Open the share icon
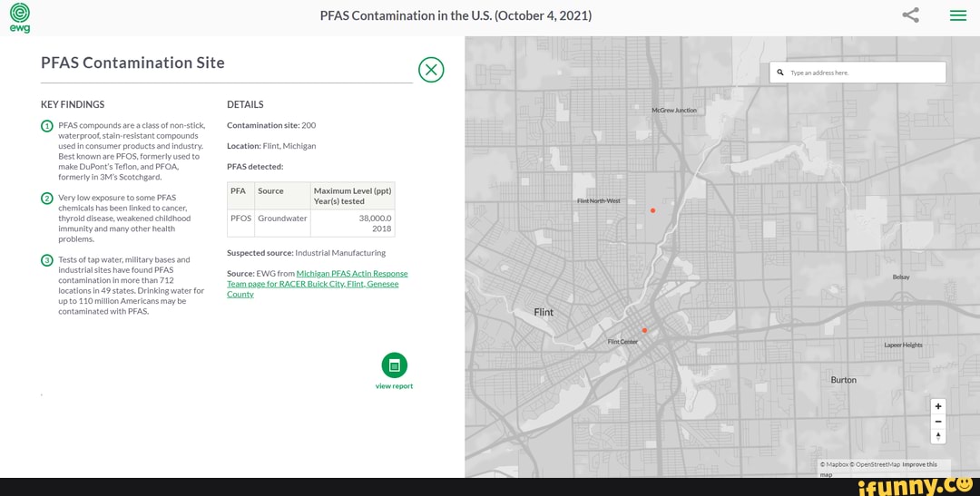This screenshot has height=496, width=980. click(x=911, y=15)
